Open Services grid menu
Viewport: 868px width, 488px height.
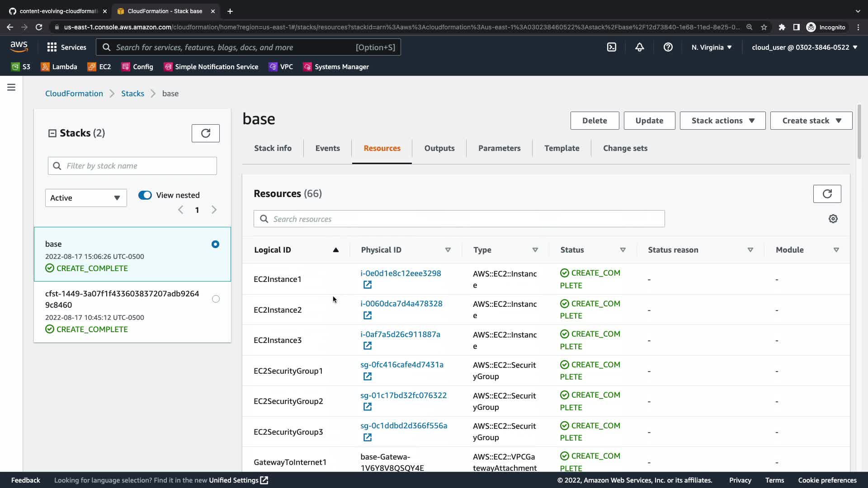66,47
